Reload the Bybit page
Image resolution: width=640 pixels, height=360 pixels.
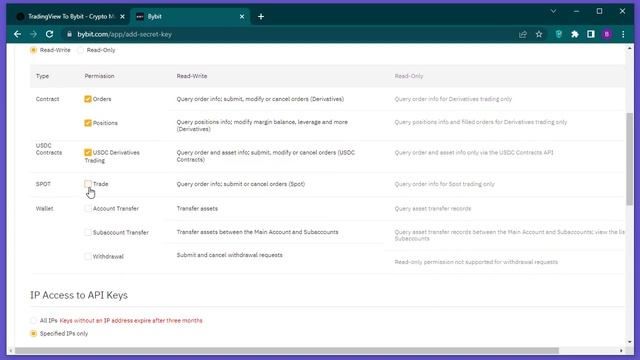pyautogui.click(x=49, y=34)
